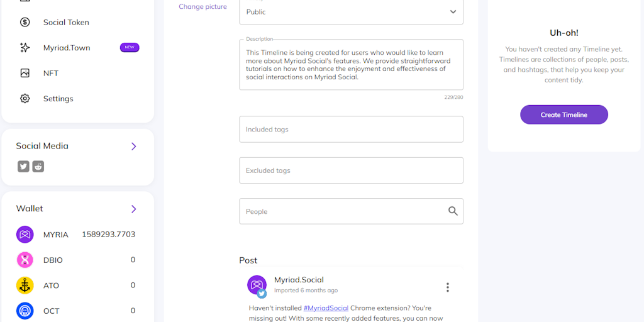Viewport: 644px width, 322px height.
Task: Click the Reddit icon under Social Media
Action: point(38,167)
